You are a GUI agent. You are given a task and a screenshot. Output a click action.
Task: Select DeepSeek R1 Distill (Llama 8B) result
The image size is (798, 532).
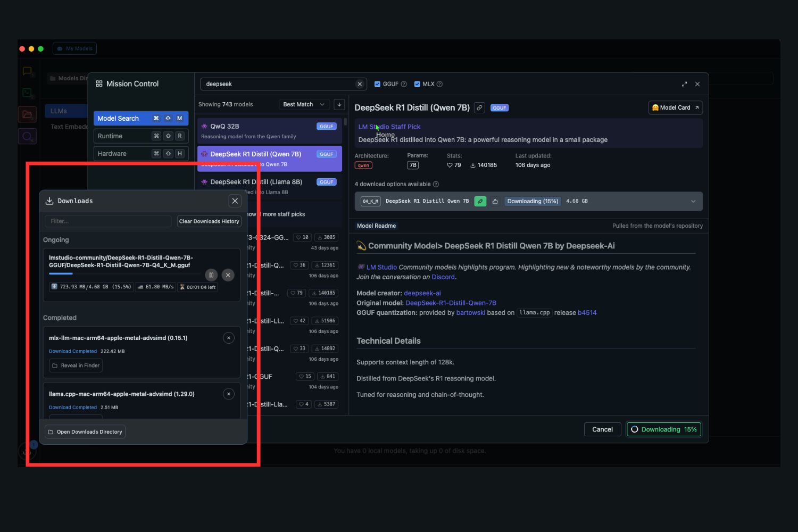269,187
